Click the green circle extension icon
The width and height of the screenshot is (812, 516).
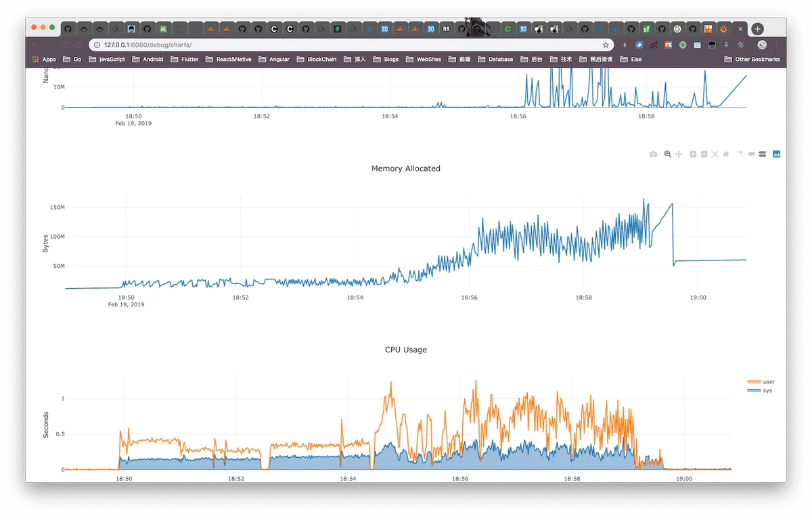683,45
